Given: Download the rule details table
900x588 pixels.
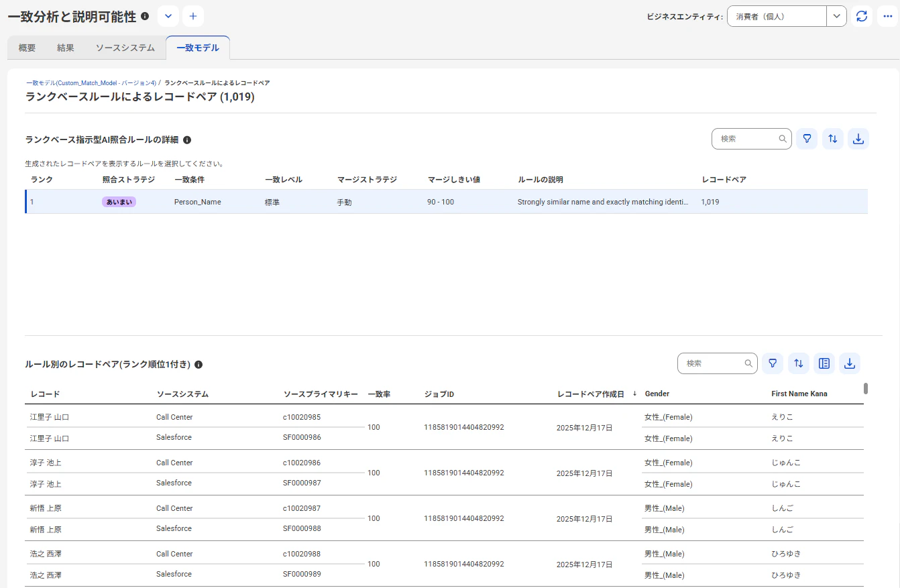Looking at the screenshot, I should click(858, 139).
